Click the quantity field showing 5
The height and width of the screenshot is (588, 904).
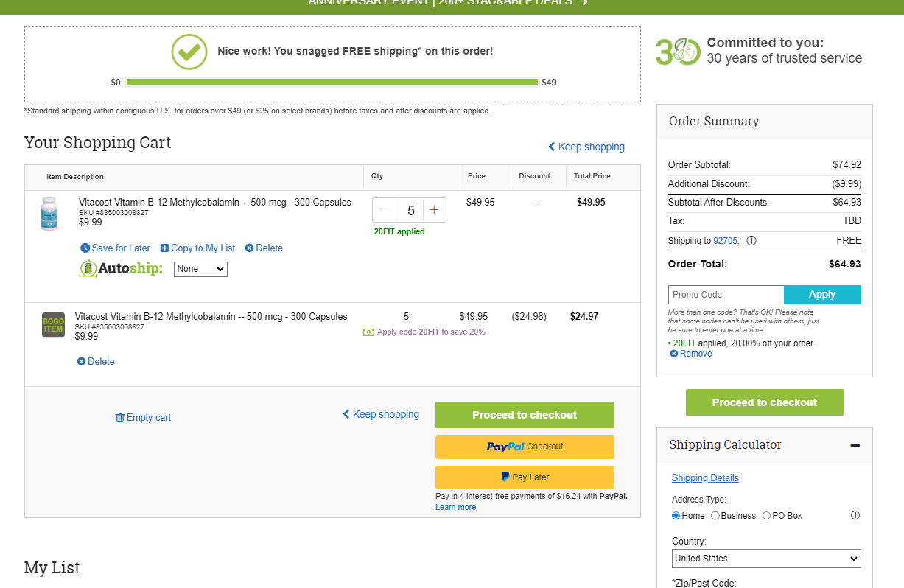click(x=410, y=210)
